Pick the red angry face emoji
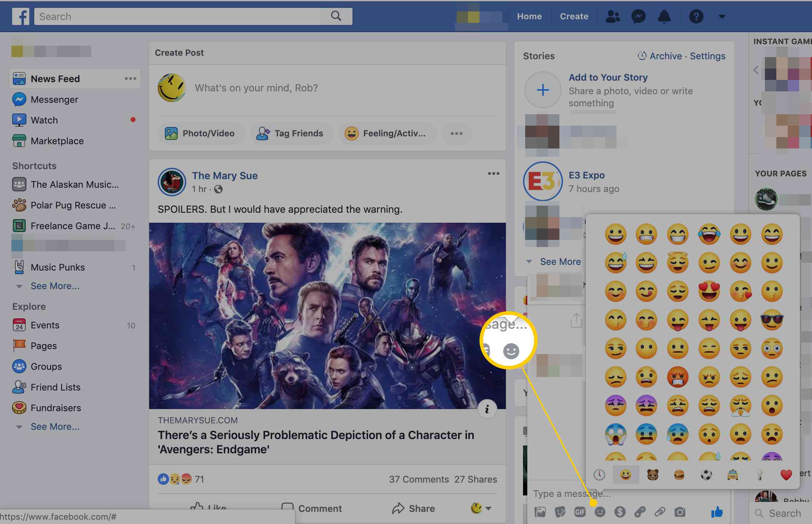The height and width of the screenshot is (524, 812). 677,377
